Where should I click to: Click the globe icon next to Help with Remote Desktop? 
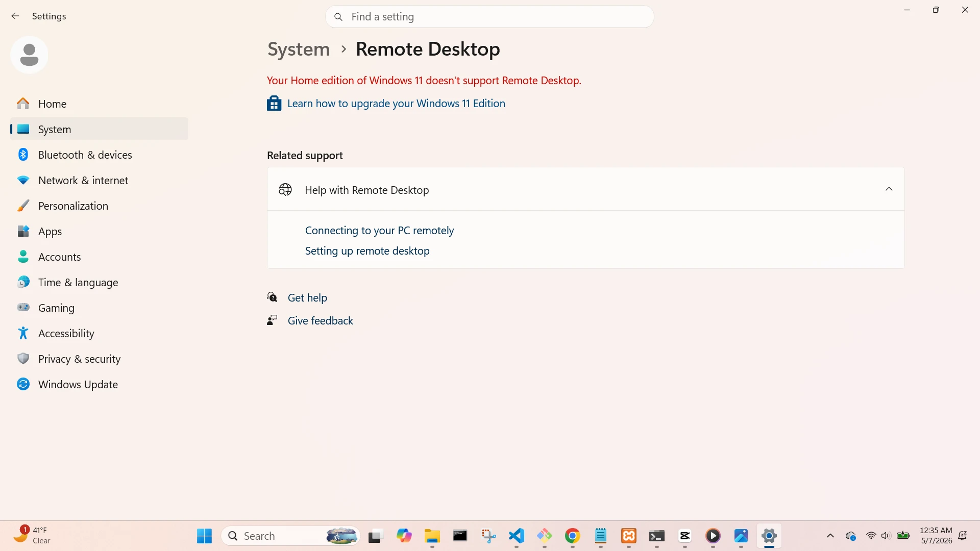tap(285, 190)
